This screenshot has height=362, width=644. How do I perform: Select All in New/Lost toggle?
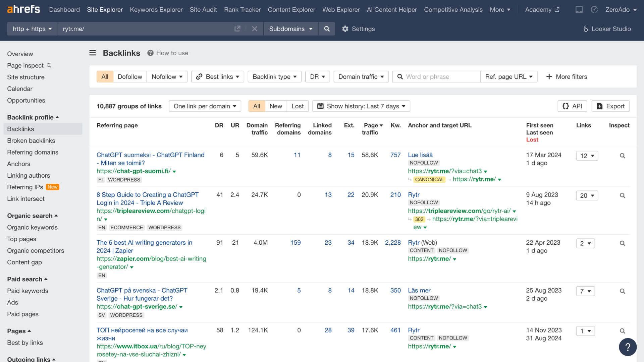(257, 106)
